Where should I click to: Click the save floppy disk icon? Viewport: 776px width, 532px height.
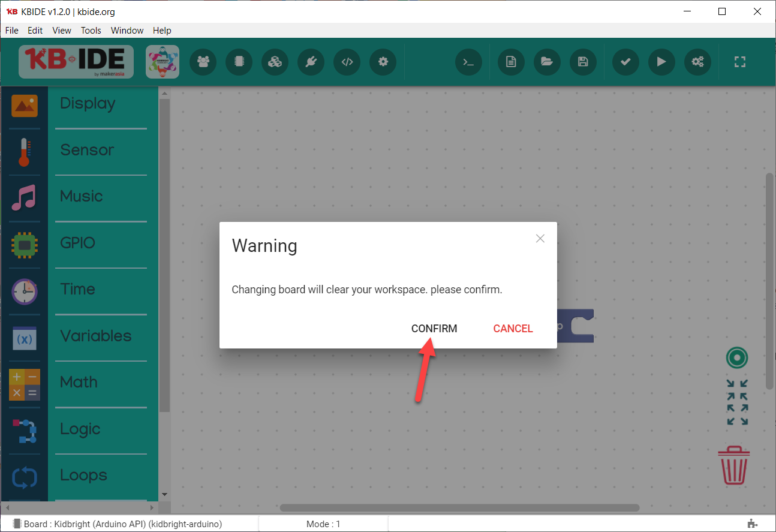point(582,62)
